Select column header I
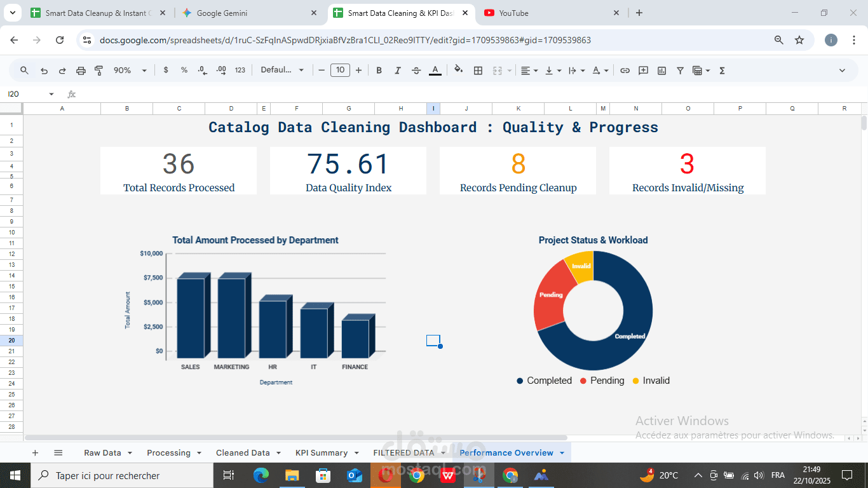This screenshot has width=868, height=488. [433, 109]
